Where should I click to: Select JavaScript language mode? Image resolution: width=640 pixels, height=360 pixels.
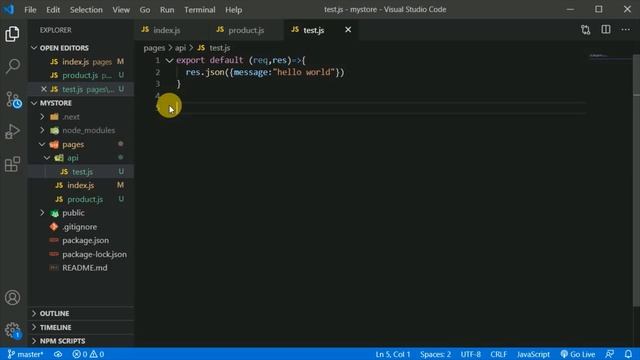[533, 354]
